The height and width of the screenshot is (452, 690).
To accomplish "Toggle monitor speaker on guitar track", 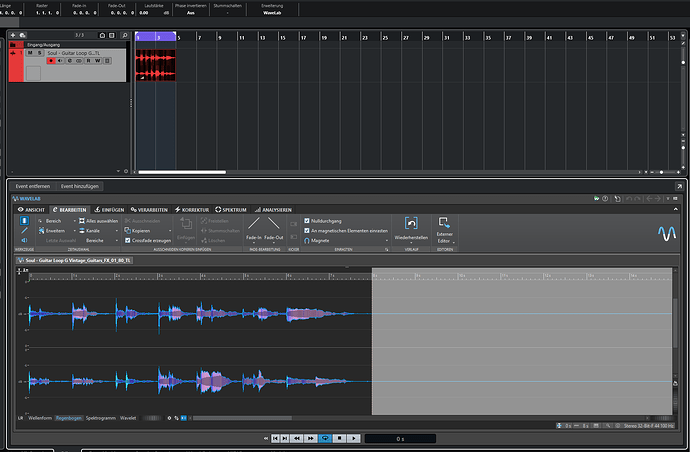I will (x=60, y=61).
